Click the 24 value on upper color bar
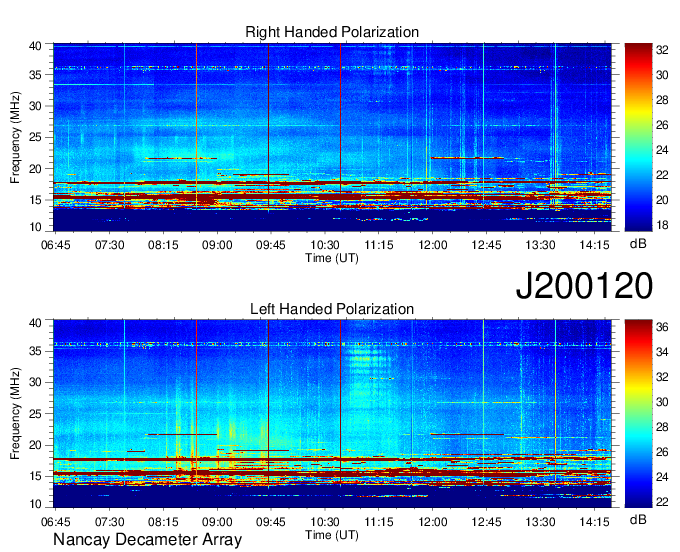 (x=662, y=150)
